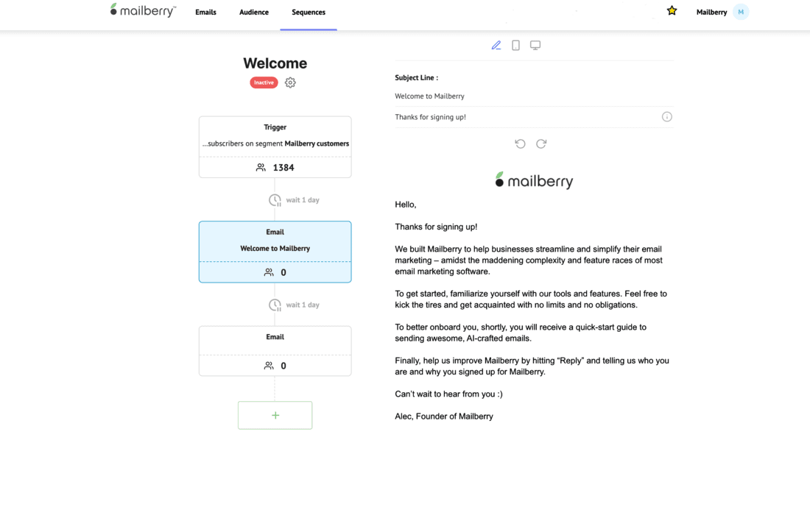
Task: Click the pencil edit icon
Action: click(496, 46)
